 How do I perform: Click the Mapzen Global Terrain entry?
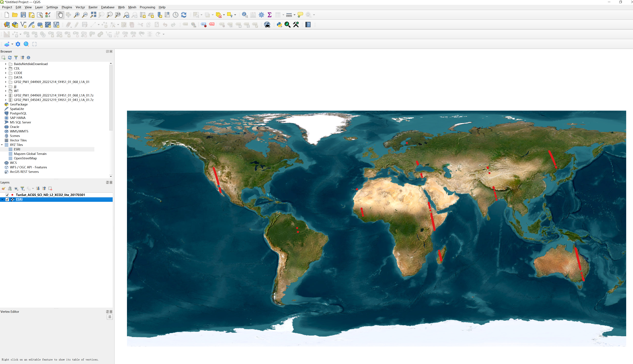(x=30, y=154)
